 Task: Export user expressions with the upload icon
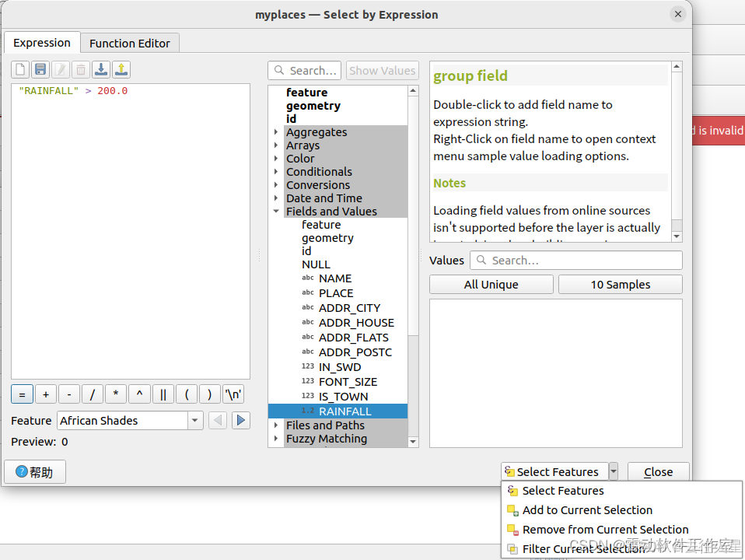click(x=121, y=70)
